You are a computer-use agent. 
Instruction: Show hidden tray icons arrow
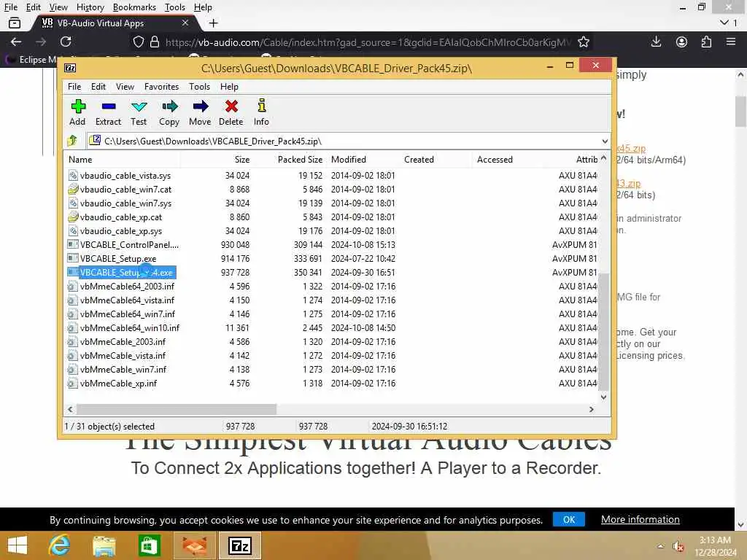[x=660, y=546]
